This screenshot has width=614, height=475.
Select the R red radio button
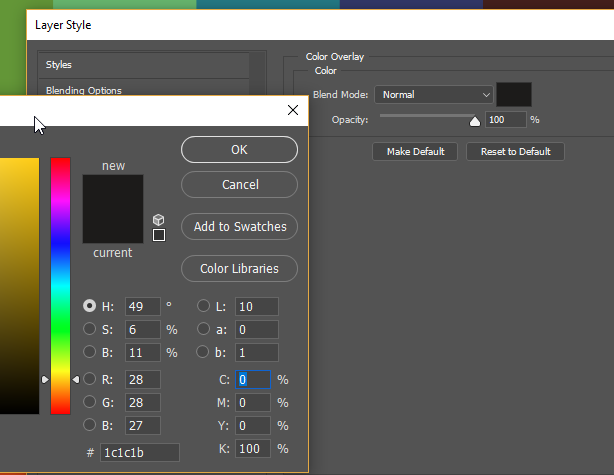90,379
